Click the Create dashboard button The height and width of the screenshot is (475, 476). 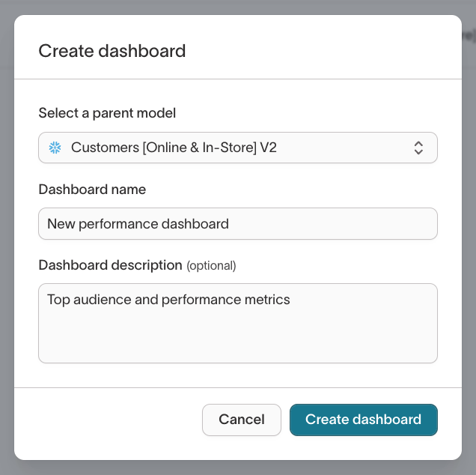(363, 420)
